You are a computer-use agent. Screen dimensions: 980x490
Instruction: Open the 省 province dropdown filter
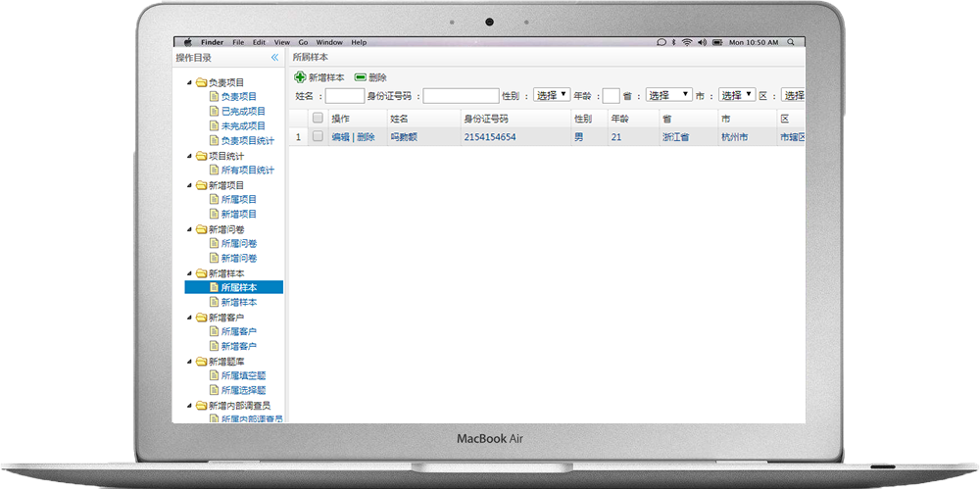(668, 95)
